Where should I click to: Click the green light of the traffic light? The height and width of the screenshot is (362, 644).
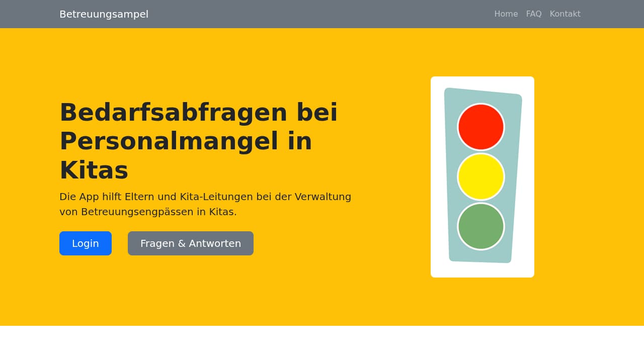point(481,226)
